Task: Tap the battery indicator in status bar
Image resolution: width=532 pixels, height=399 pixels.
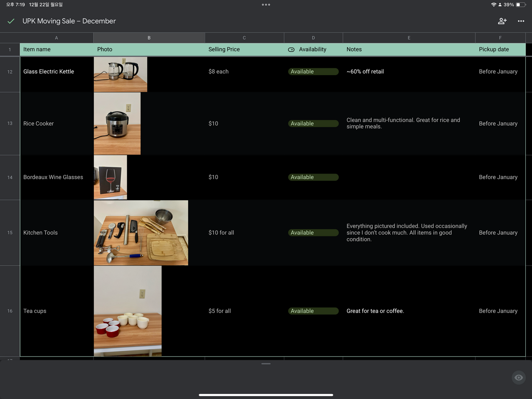Action: coord(521,5)
